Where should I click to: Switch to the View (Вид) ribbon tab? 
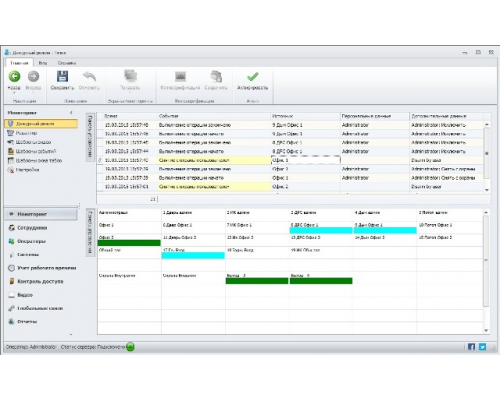pyautogui.click(x=43, y=63)
